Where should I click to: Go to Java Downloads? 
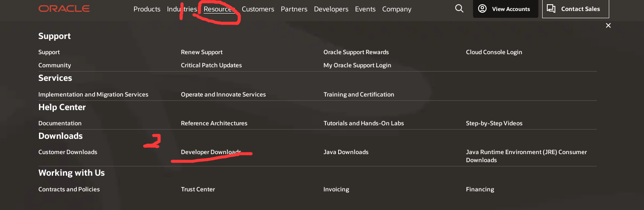tap(346, 152)
